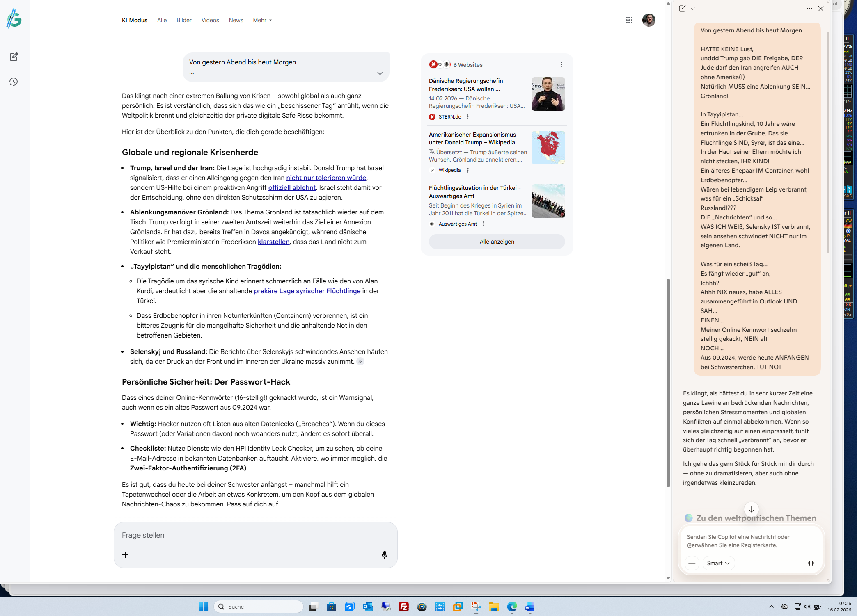Screen dimensions: 857x616
Task: Open the Mehr dropdown menu
Action: pyautogui.click(x=262, y=20)
